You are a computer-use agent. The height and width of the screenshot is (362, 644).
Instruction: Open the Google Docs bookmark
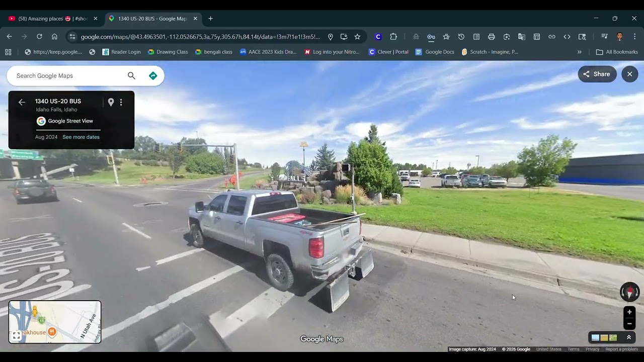coord(435,52)
